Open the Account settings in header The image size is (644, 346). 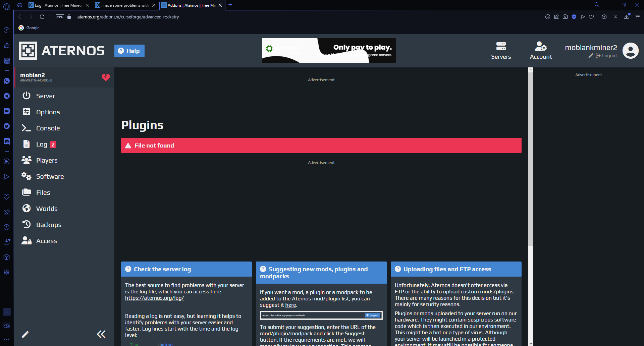(541, 51)
